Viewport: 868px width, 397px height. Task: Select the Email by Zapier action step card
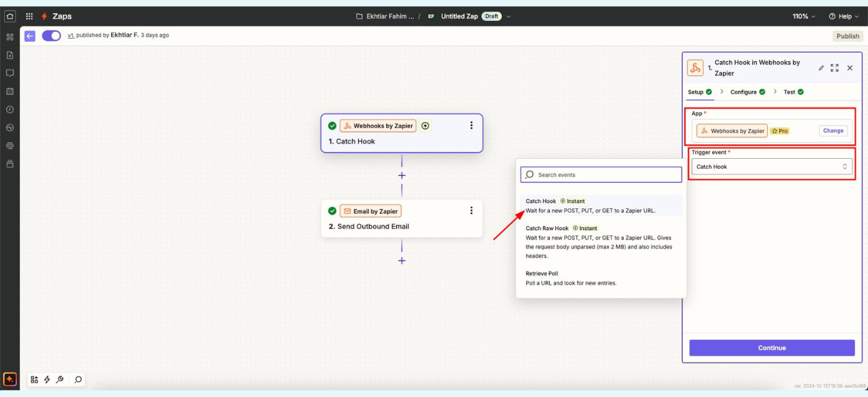click(401, 218)
